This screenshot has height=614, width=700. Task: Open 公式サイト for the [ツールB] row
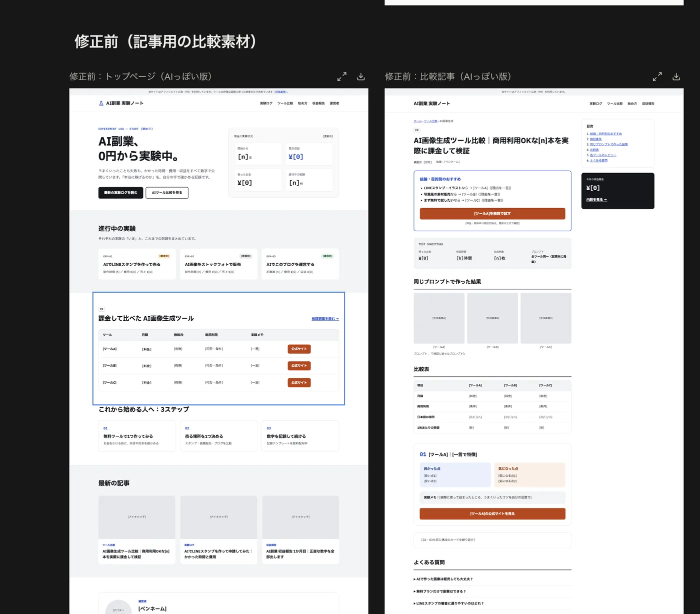(299, 366)
